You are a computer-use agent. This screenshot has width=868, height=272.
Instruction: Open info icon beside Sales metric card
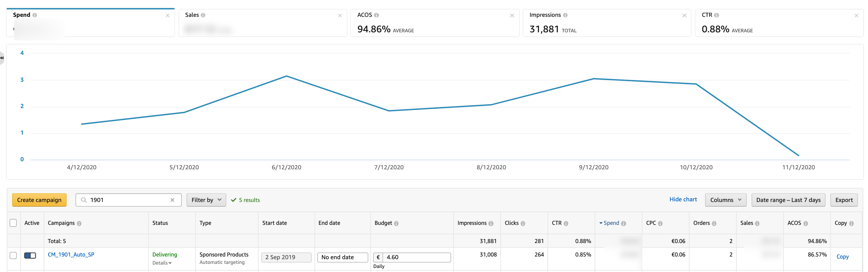pyautogui.click(x=203, y=15)
